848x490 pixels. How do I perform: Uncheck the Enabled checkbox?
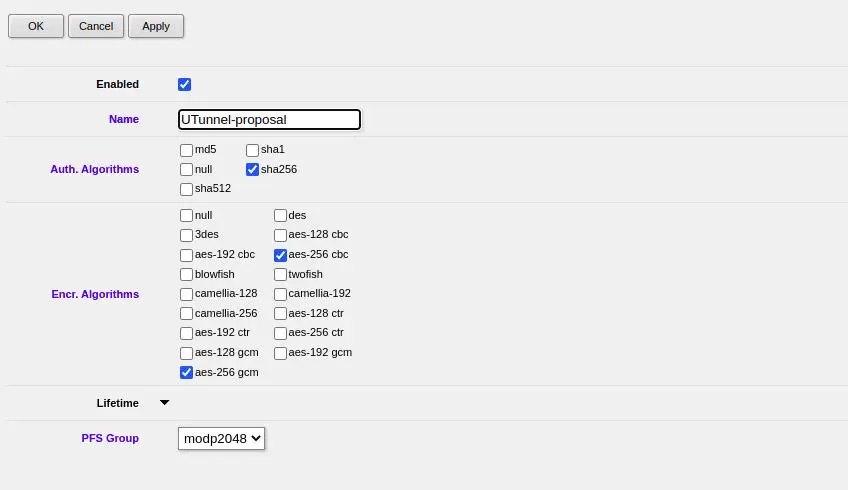pos(184,84)
